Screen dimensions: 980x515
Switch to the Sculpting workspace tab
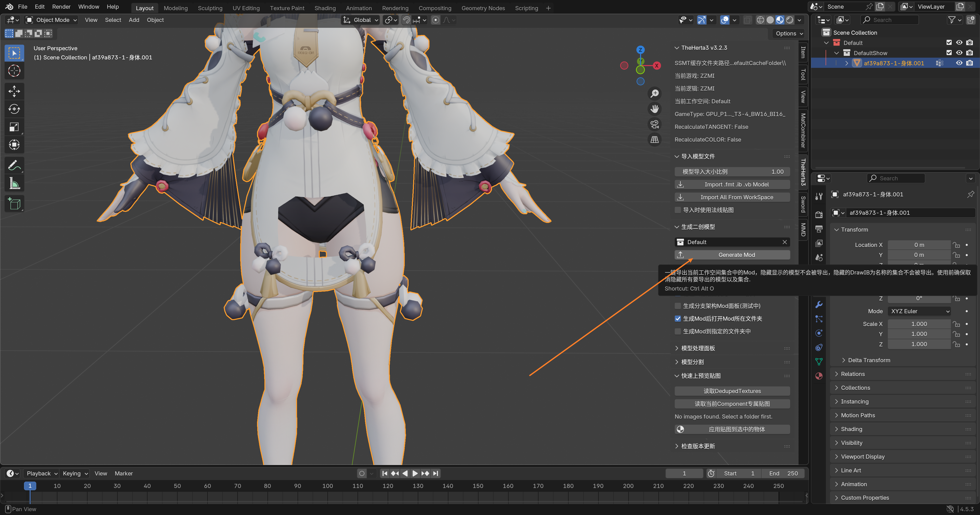pos(210,8)
